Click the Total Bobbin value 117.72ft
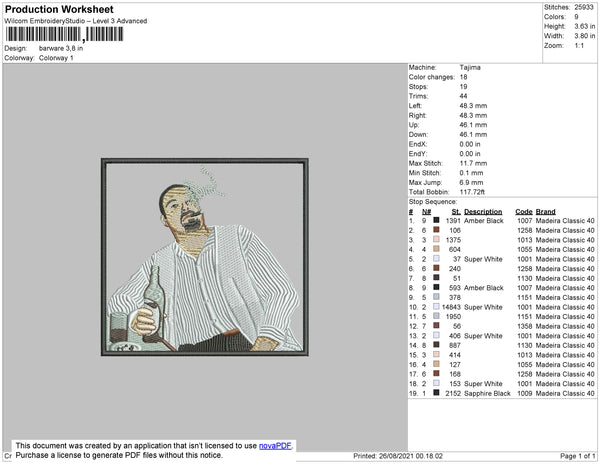Viewport: 600px width, 464px height. click(472, 192)
